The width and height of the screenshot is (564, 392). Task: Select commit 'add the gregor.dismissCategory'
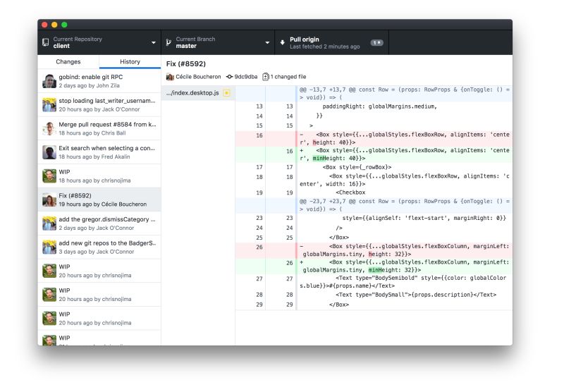click(x=99, y=223)
